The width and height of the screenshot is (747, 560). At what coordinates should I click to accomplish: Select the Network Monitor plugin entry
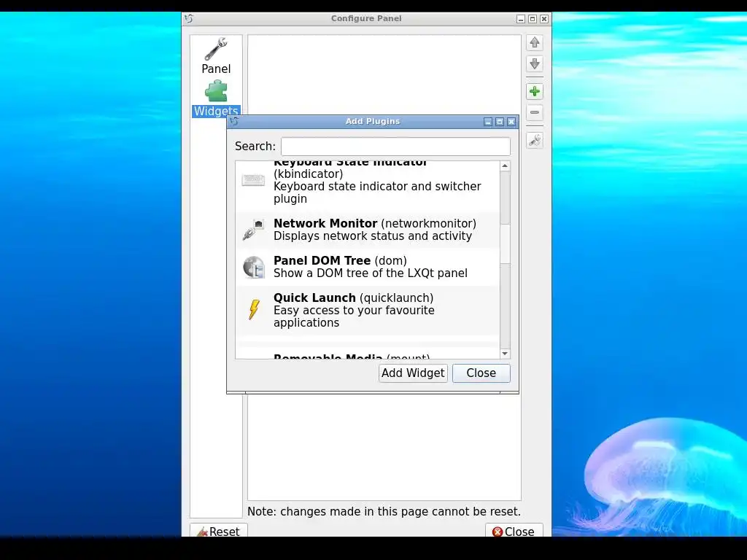pyautogui.click(x=368, y=230)
